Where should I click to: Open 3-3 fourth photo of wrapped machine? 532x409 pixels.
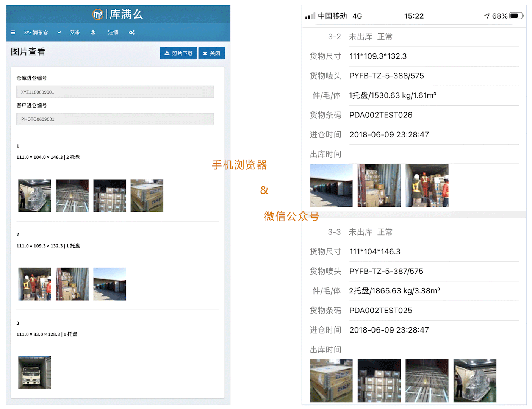coord(475,381)
